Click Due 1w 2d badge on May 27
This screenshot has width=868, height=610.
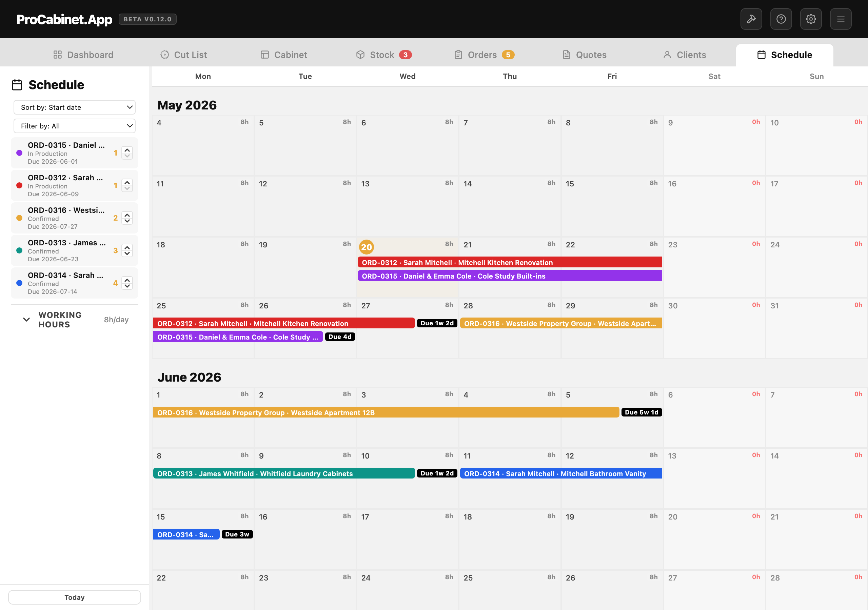pyautogui.click(x=437, y=324)
